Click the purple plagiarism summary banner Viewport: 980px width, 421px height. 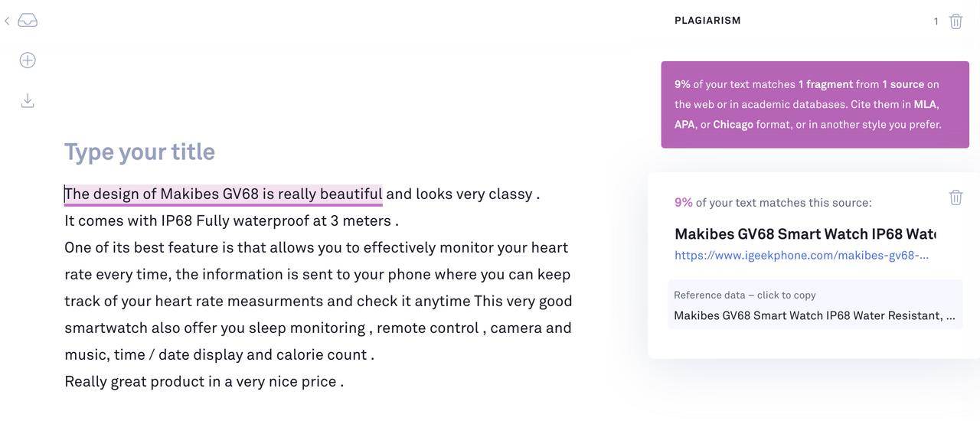pyautogui.click(x=815, y=104)
